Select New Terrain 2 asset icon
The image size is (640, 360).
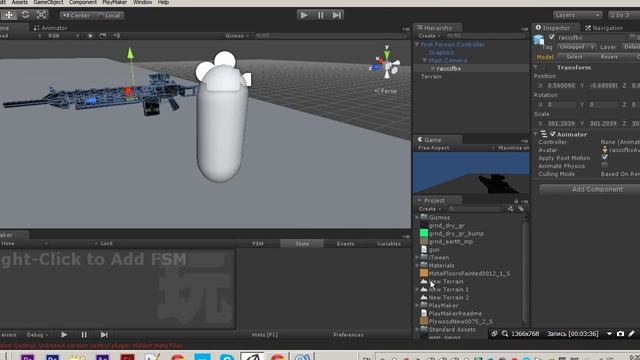pyautogui.click(x=424, y=298)
